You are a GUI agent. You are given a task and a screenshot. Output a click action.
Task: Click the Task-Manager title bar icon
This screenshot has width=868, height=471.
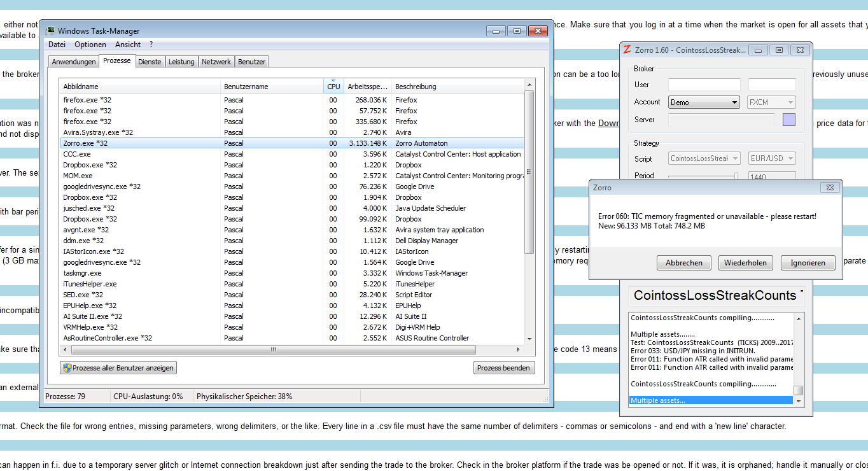coord(50,31)
